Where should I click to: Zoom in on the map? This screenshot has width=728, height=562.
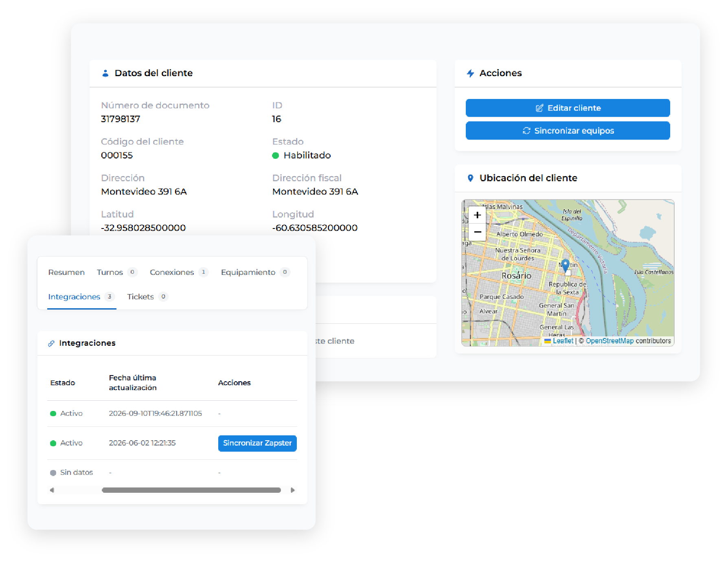tap(478, 215)
